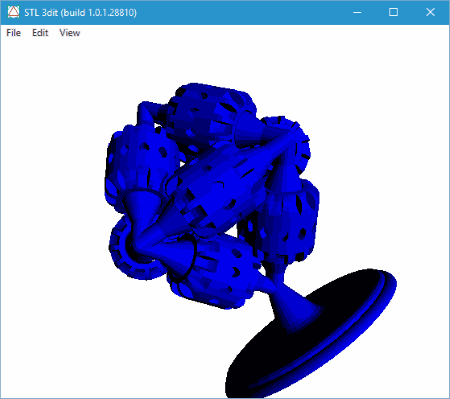Maximize the STL 3dit window
This screenshot has height=399, width=450.
[x=394, y=12]
